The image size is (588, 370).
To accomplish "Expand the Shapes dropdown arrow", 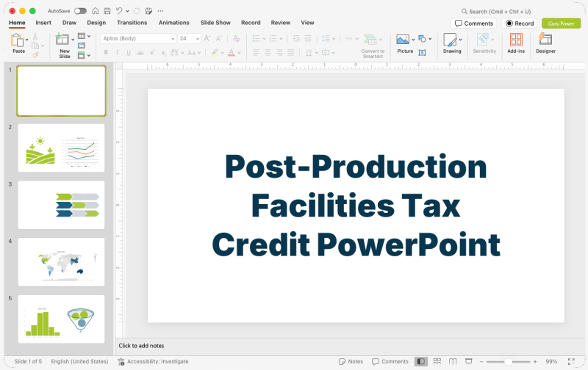I will pos(430,39).
